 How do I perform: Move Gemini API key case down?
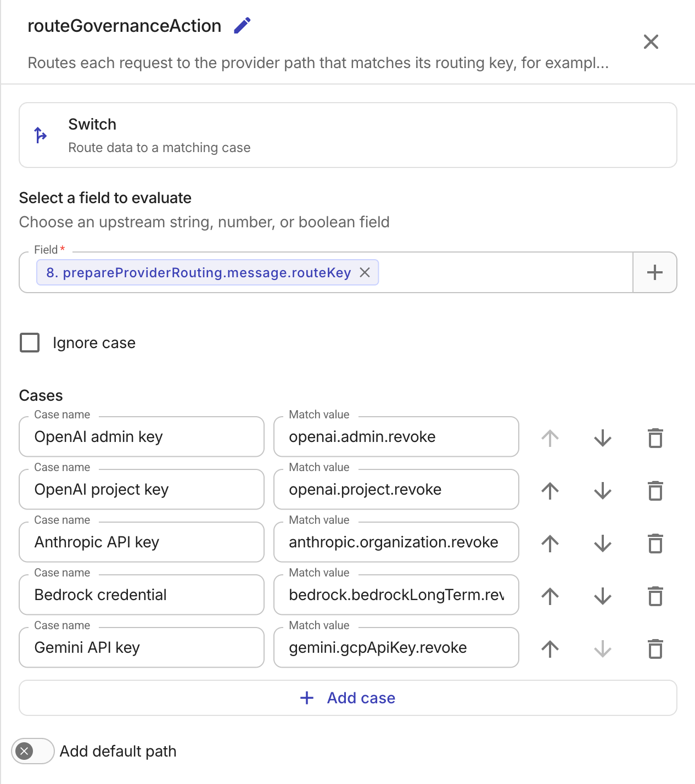click(x=602, y=648)
